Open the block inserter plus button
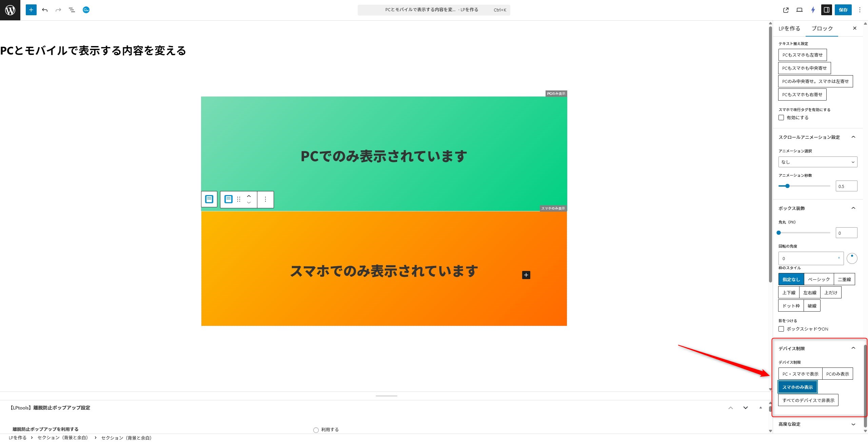 pyautogui.click(x=31, y=10)
